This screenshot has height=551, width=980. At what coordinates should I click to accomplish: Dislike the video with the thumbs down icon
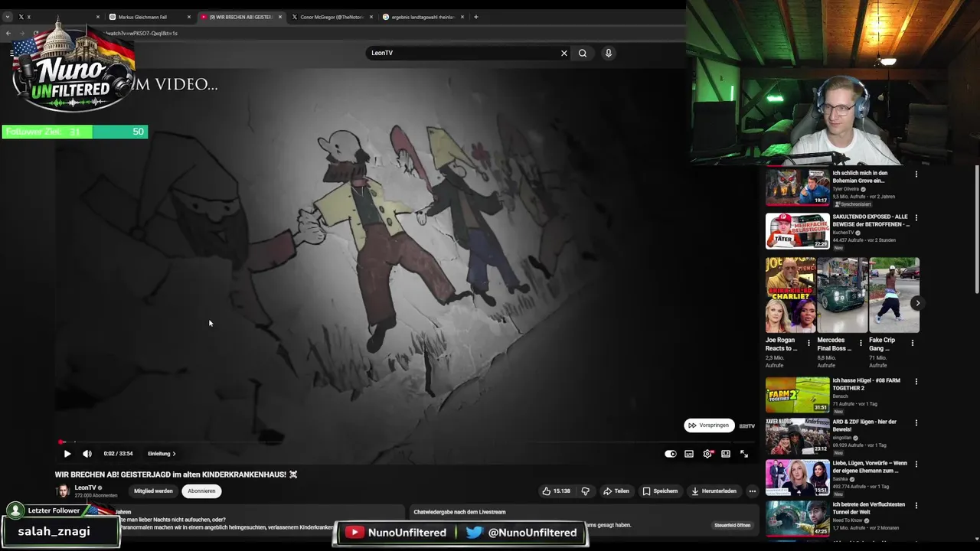tap(586, 491)
